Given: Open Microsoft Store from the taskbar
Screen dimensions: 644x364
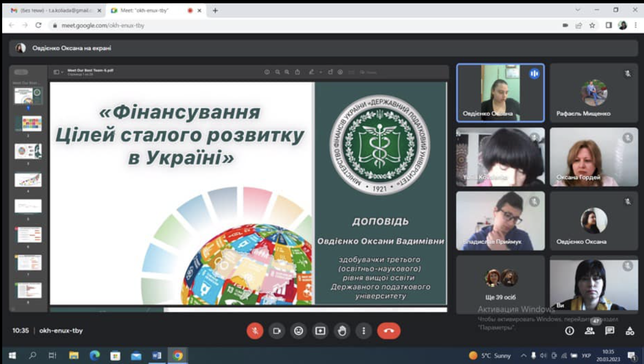Looking at the screenshot, I should (x=115, y=355).
